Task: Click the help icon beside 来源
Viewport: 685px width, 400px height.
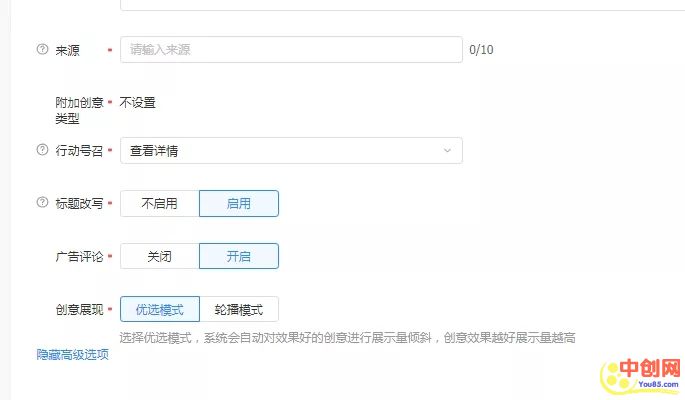Action: (x=42, y=49)
